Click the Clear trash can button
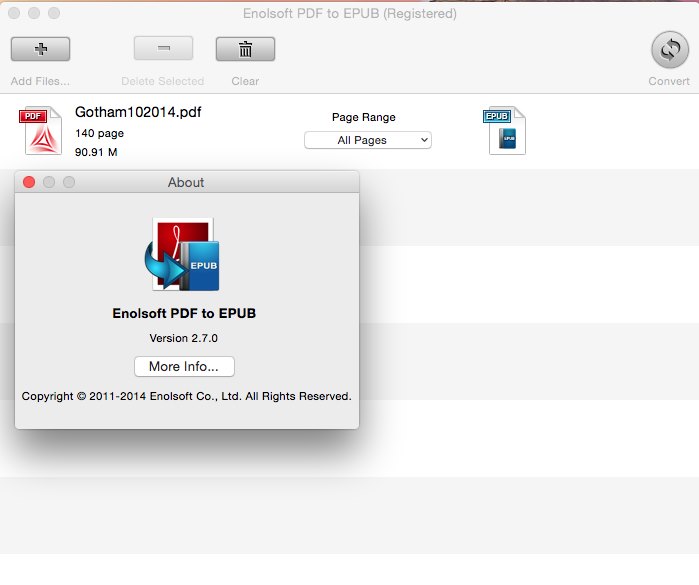Viewport: 699px width, 585px height. click(245, 49)
